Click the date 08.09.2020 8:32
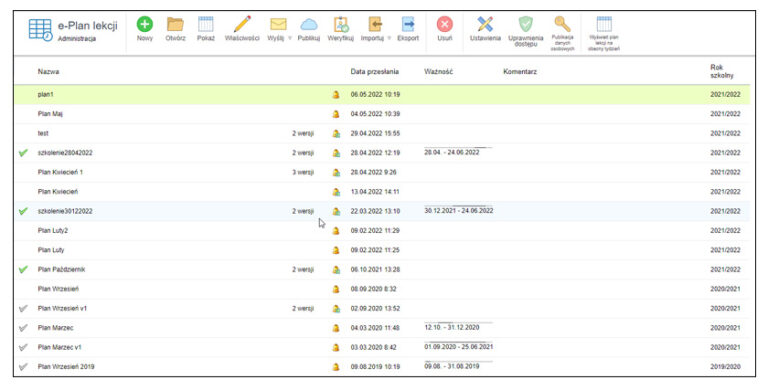This screenshot has width=768, height=390. pyautogui.click(x=373, y=289)
